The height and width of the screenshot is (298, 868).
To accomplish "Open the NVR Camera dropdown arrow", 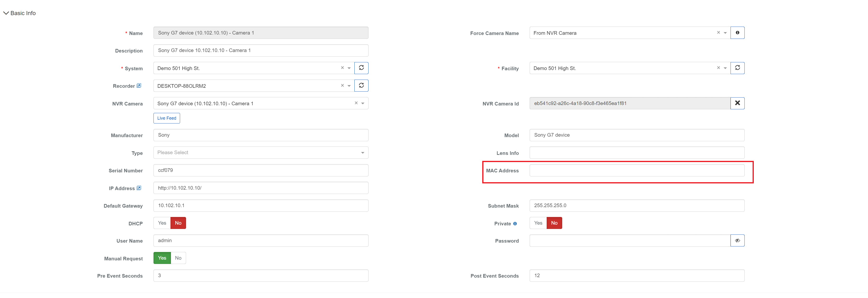I will tap(363, 104).
